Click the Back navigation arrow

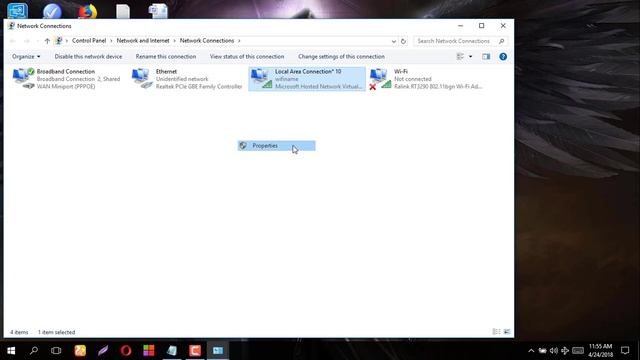tap(13, 41)
